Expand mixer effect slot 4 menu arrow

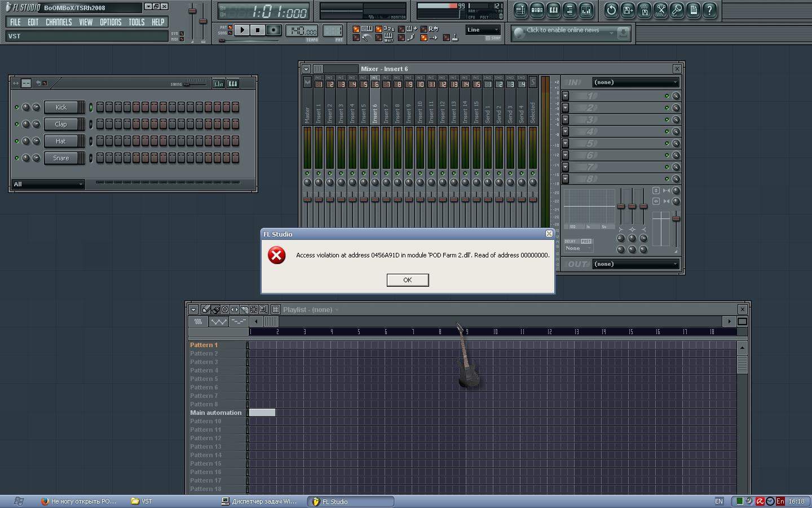tap(566, 132)
